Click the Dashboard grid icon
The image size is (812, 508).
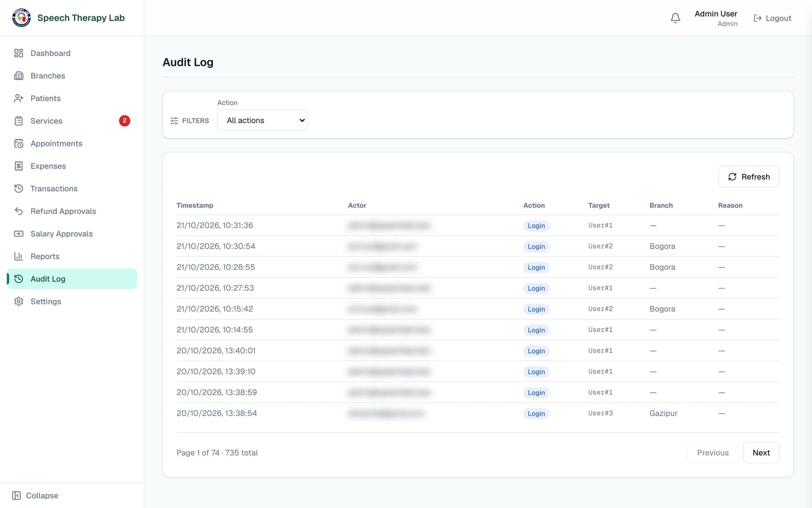coord(18,53)
